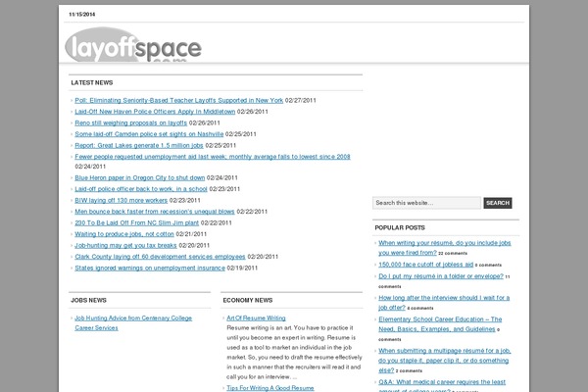Click the layoffspace logo
Viewport: 588px width, 392px height.
(133, 45)
